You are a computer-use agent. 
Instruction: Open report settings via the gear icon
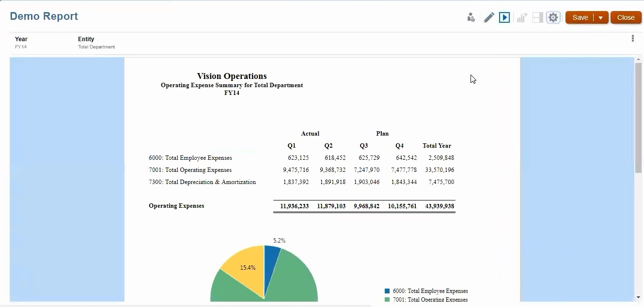pyautogui.click(x=553, y=17)
